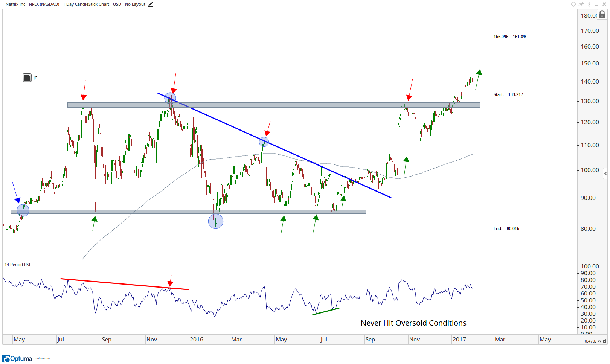Select the End: 80.016 level label
Screen dimensions: 610x364
[506, 228]
